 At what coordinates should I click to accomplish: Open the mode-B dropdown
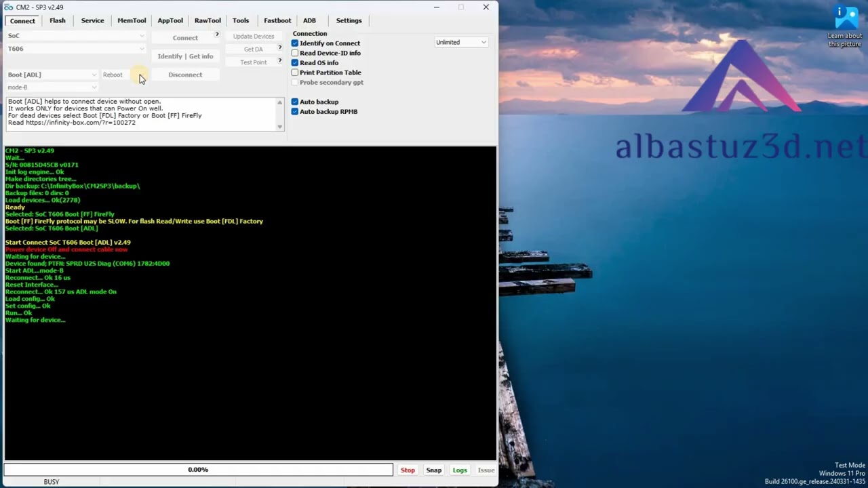click(x=52, y=87)
